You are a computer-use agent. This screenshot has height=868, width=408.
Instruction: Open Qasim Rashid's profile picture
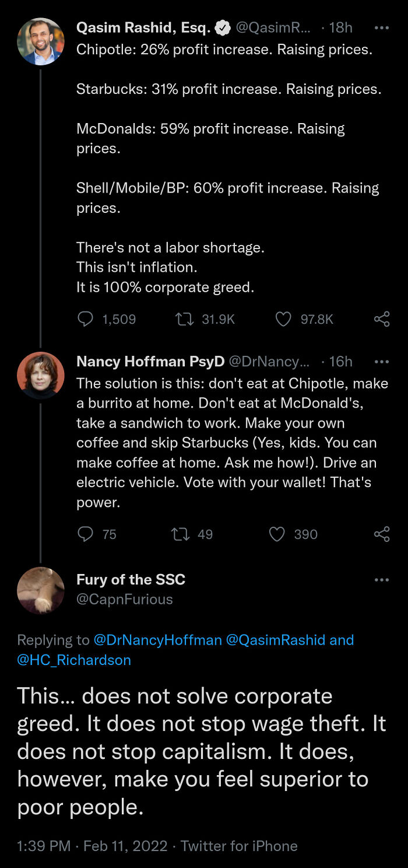click(x=40, y=41)
